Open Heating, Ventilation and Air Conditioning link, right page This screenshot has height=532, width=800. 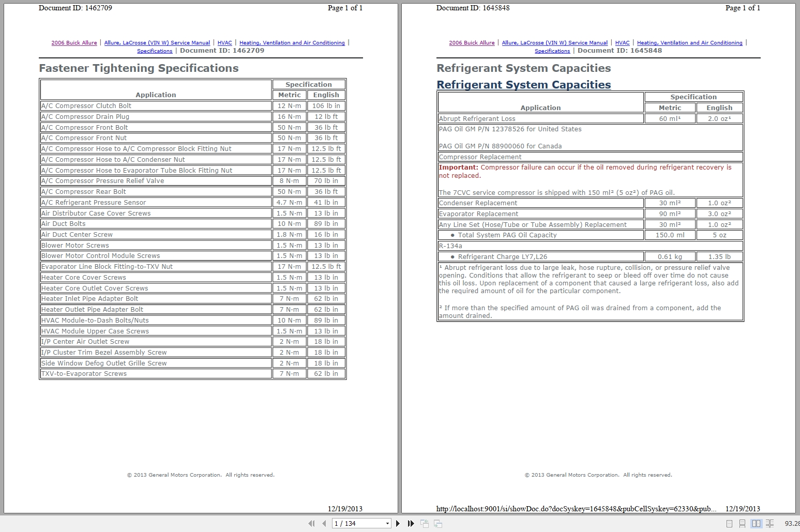click(690, 43)
